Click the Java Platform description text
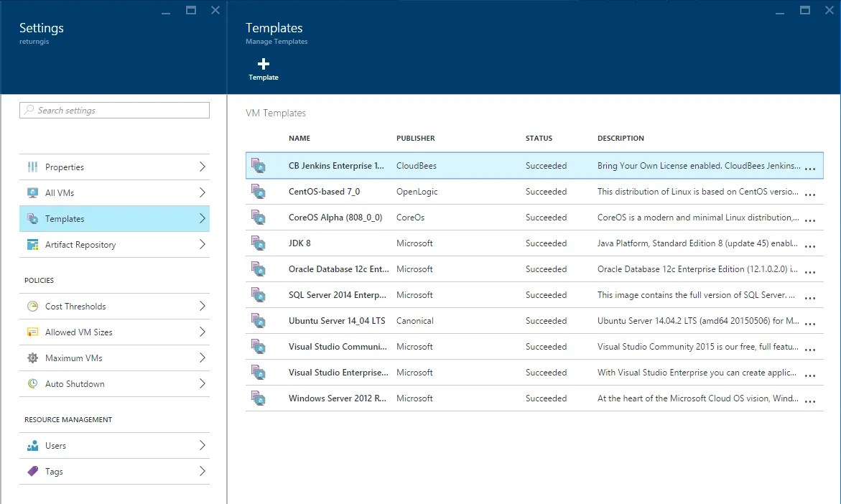Screen dimensions: 841x504 coord(697,243)
